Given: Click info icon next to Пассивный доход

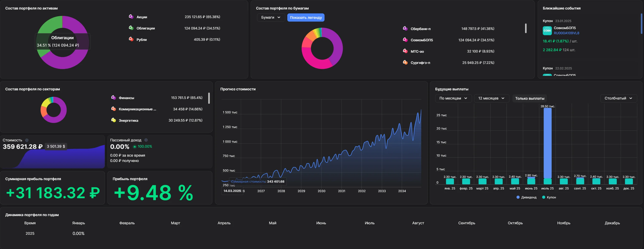Looking at the screenshot, I should [146, 140].
